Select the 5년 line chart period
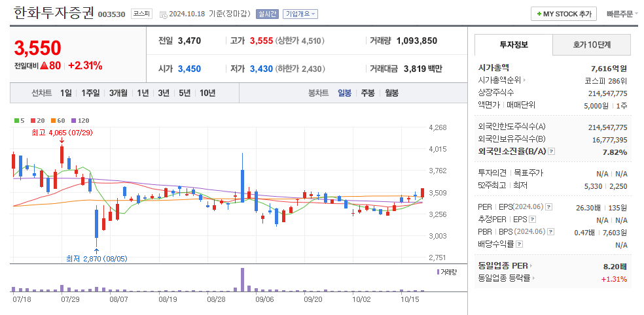The image size is (644, 315). click(185, 93)
